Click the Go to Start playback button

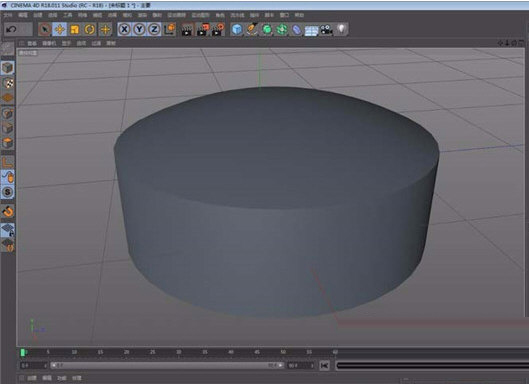pyautogui.click(x=325, y=365)
